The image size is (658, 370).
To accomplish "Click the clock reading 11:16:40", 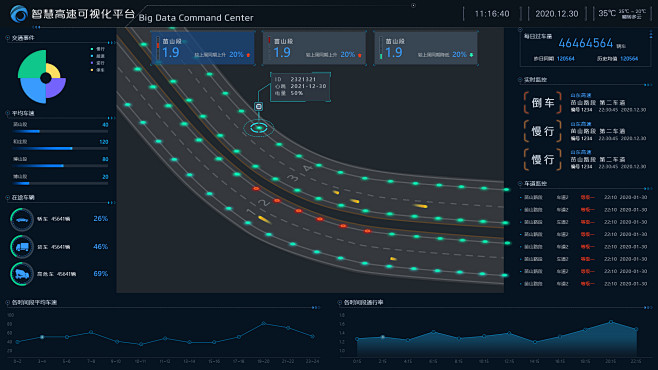I will point(492,14).
